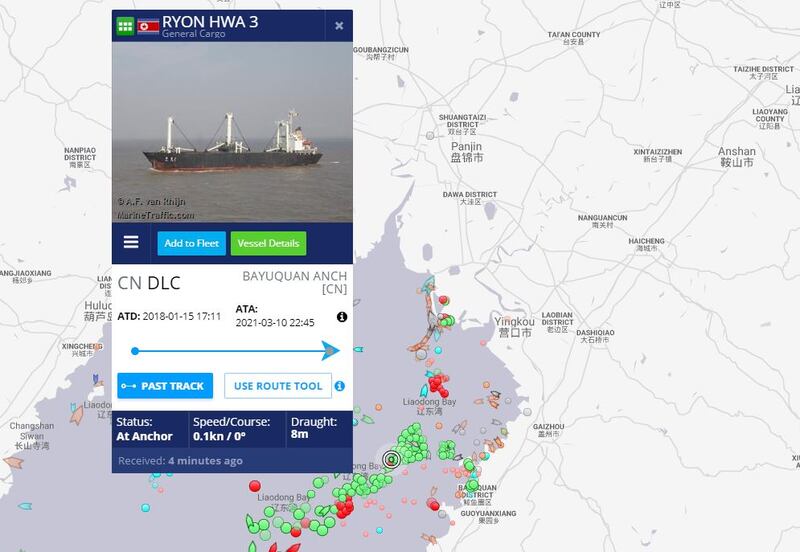Click the PAST TRACK button

pos(165,386)
